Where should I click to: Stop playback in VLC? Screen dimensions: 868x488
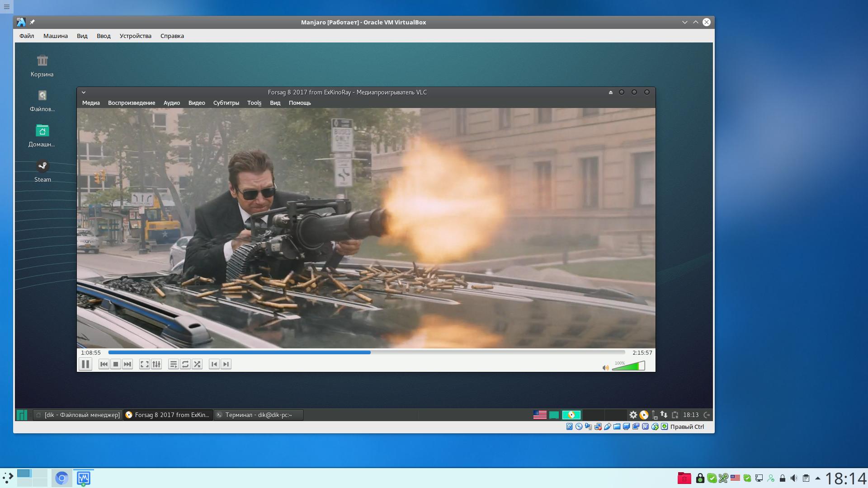point(116,364)
